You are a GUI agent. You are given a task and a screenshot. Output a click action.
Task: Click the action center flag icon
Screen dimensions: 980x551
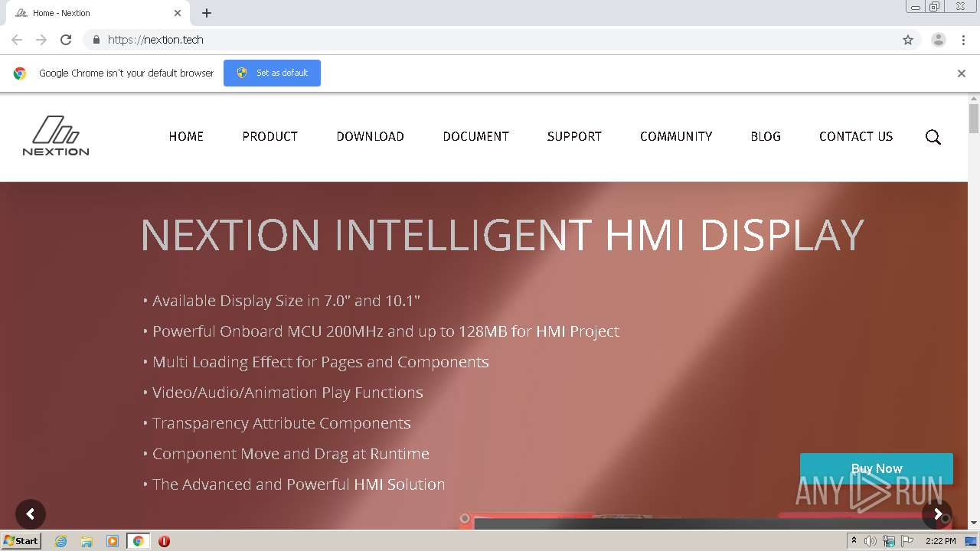[907, 541]
